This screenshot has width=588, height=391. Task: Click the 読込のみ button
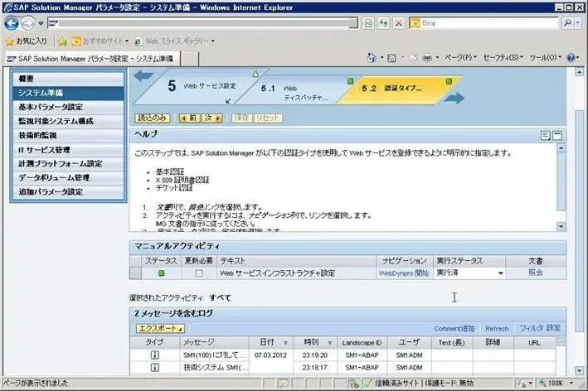pos(153,118)
